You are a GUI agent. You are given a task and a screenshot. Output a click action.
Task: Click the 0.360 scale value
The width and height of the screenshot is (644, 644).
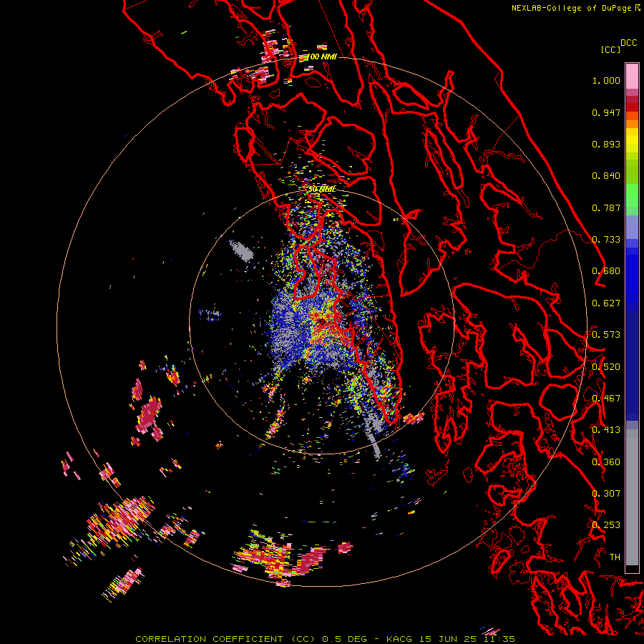click(x=606, y=462)
